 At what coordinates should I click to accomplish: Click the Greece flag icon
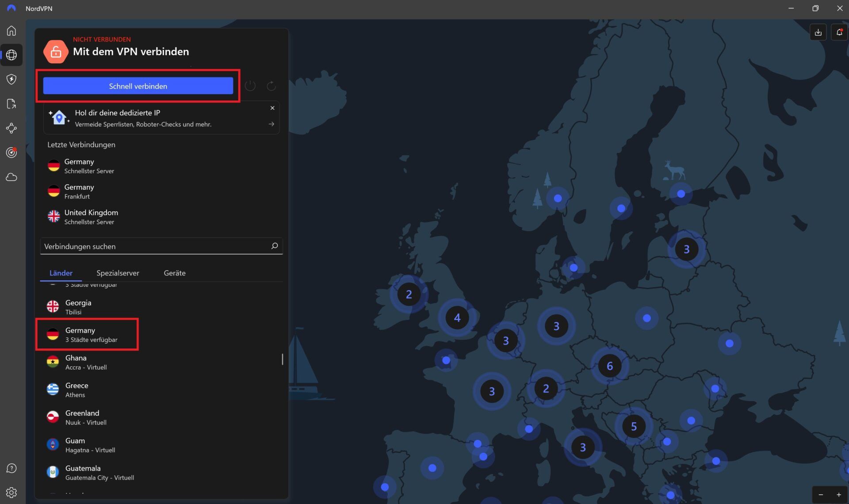(53, 389)
